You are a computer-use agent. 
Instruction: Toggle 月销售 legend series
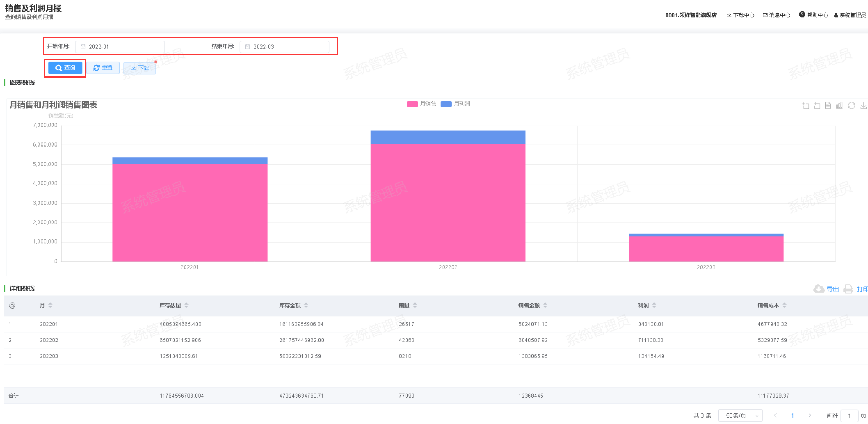[422, 104]
